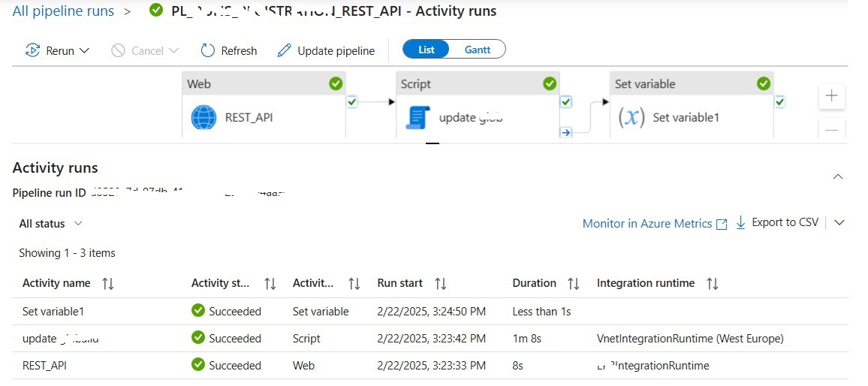Click the green check on Script node
868x386 pixels.
click(550, 83)
